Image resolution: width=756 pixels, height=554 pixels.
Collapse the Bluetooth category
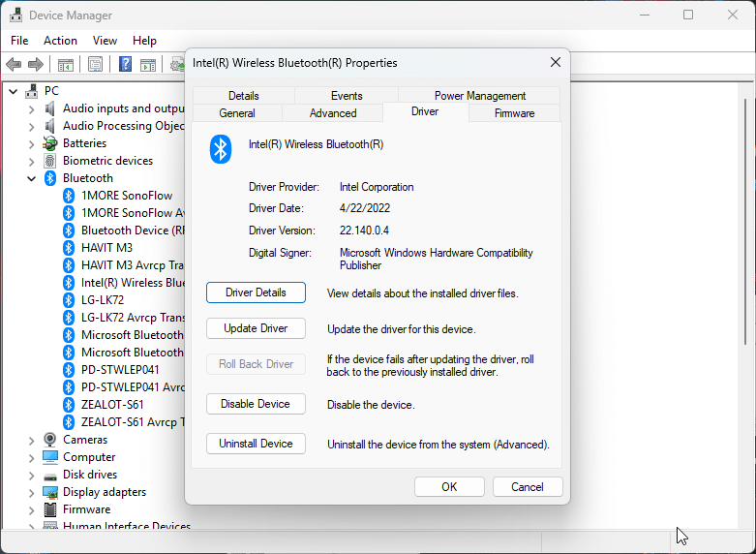(x=31, y=178)
